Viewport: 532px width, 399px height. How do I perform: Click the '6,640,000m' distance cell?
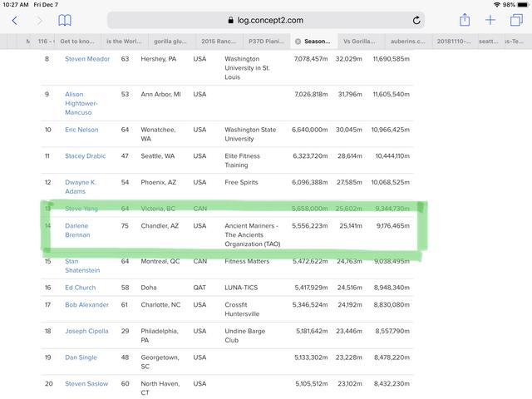pos(310,130)
